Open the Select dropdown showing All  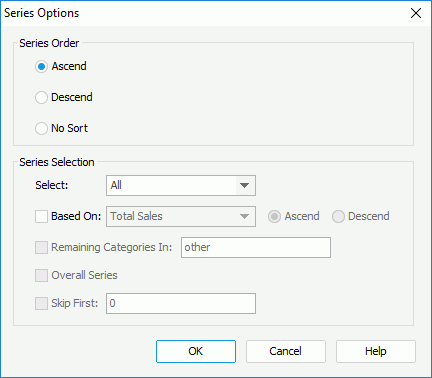click(181, 185)
